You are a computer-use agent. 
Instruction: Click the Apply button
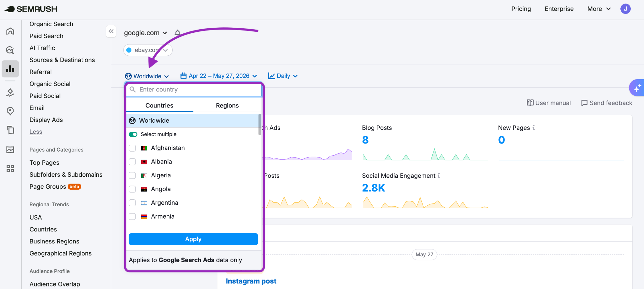coord(193,239)
